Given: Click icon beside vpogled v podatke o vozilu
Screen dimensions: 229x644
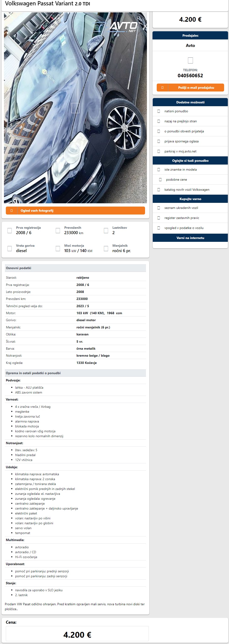Looking at the screenshot, I should (159, 228).
